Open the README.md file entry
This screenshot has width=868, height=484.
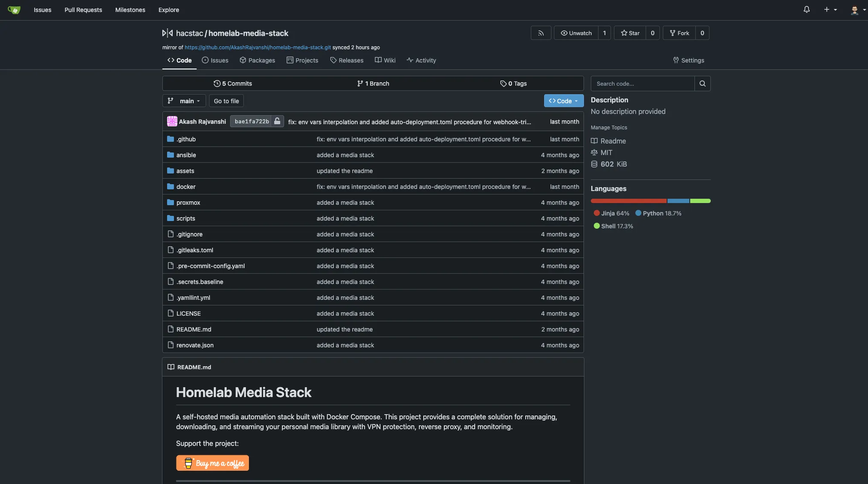pos(194,329)
